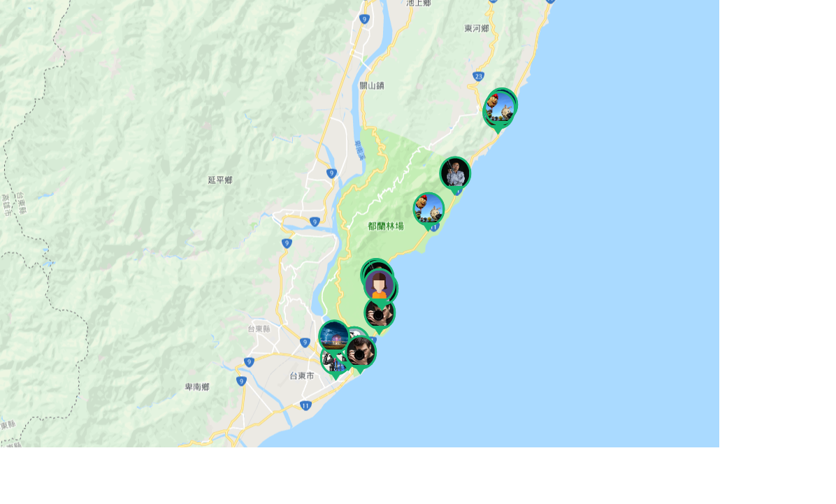This screenshot has height=504, width=836.
Task: Click the Route 23 highway shield
Action: [x=478, y=76]
